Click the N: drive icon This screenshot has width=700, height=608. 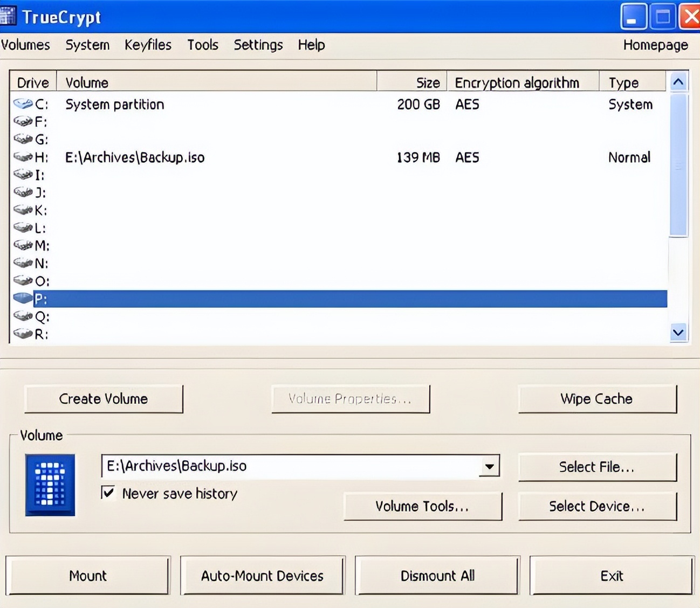tap(23, 263)
